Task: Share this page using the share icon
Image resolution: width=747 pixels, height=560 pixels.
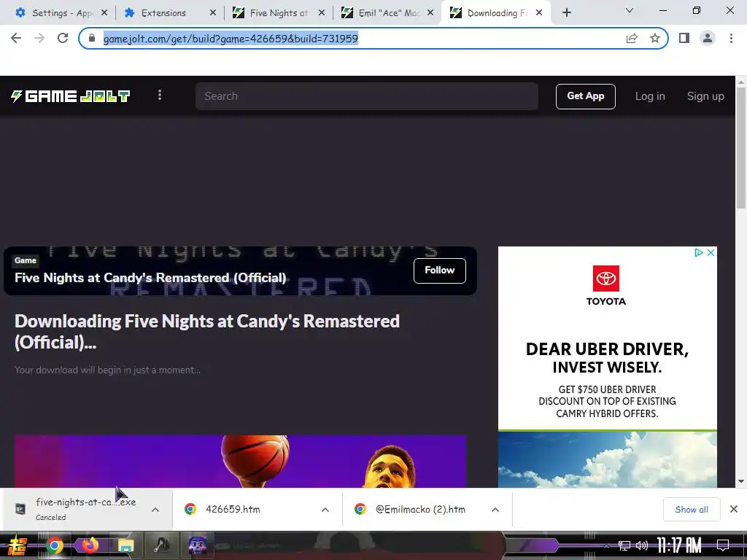Action: click(x=632, y=38)
